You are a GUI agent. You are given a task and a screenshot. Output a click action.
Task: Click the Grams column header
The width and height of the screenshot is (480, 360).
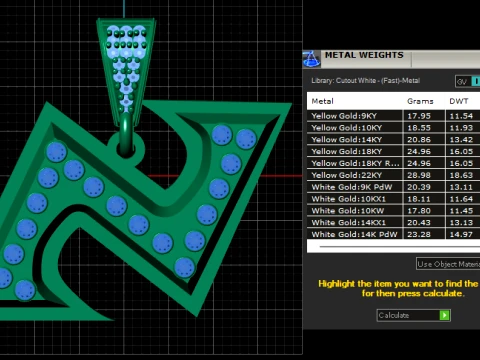click(x=420, y=101)
